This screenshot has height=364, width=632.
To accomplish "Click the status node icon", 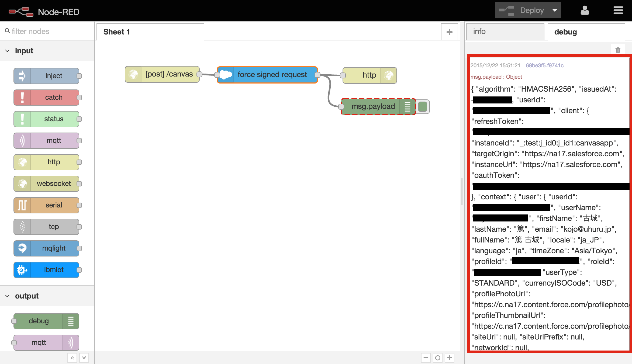I will [22, 119].
